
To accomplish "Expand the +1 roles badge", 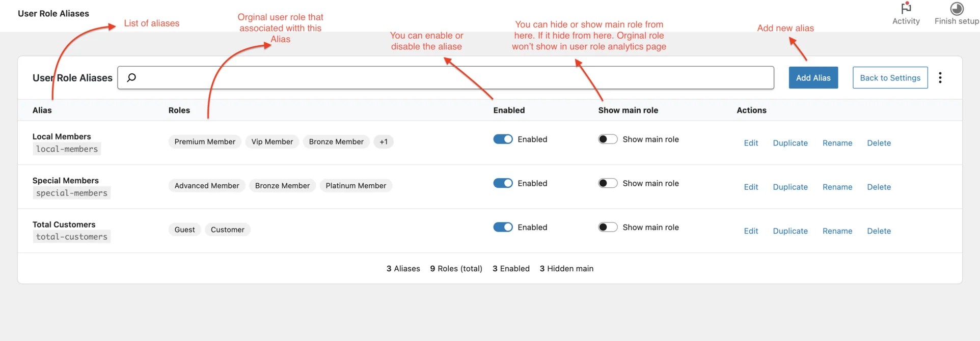I will click(x=384, y=142).
